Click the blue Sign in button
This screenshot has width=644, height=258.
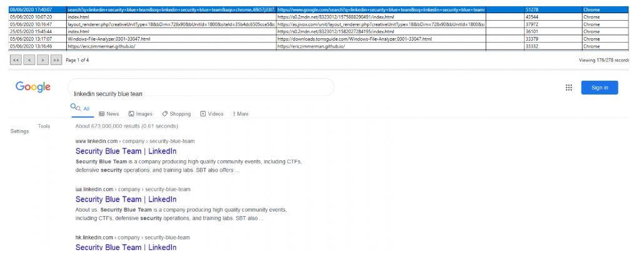point(599,87)
